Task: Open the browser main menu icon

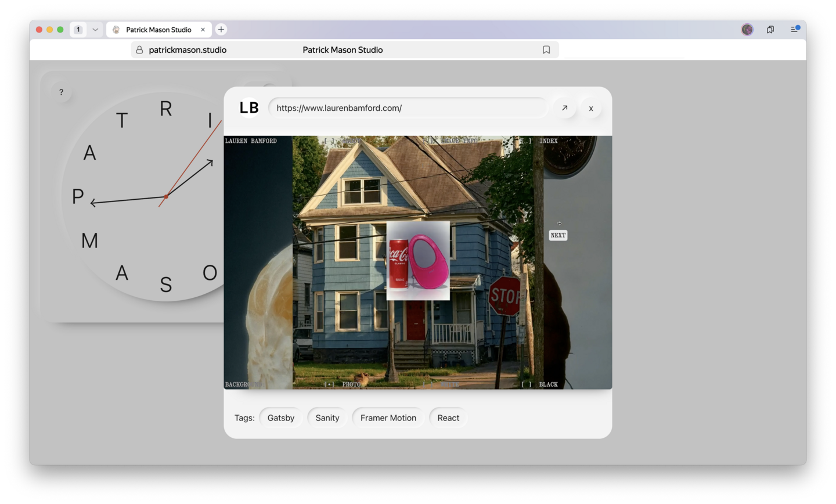Action: click(795, 29)
